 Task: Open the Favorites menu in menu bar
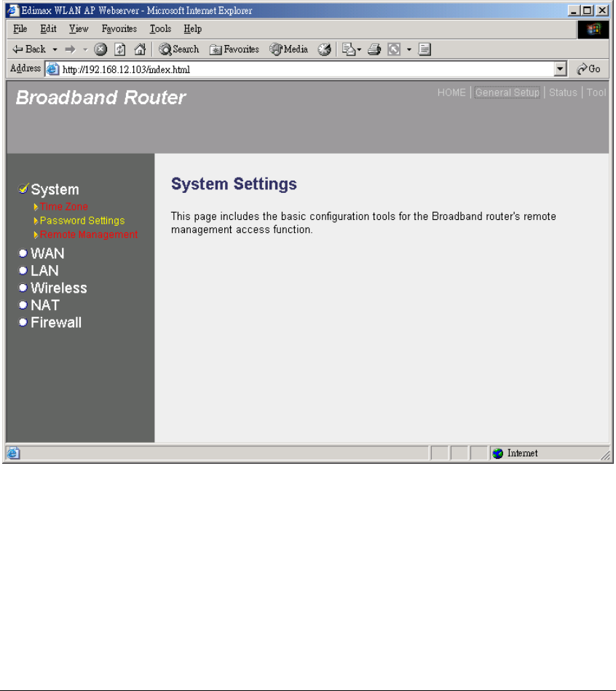point(119,29)
